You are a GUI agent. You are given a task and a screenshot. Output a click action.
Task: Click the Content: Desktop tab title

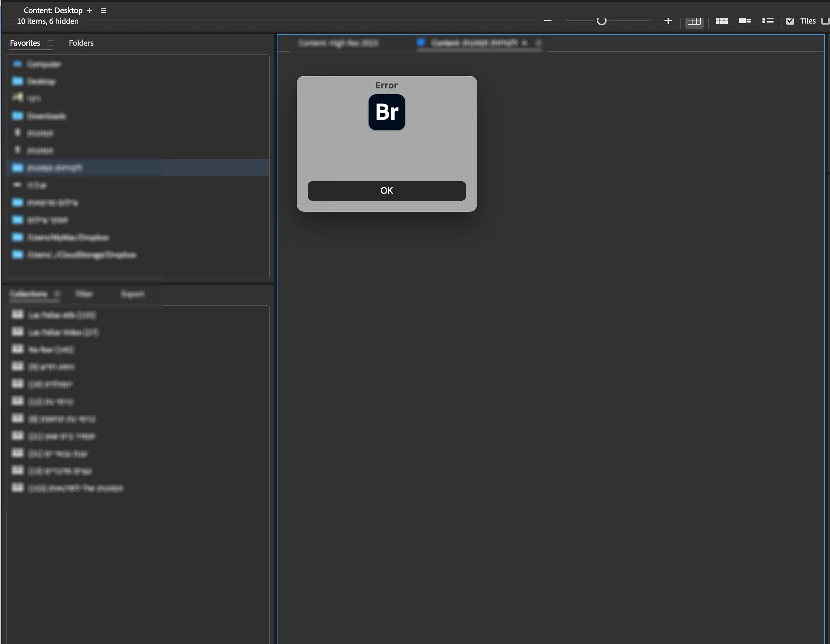[x=53, y=11]
